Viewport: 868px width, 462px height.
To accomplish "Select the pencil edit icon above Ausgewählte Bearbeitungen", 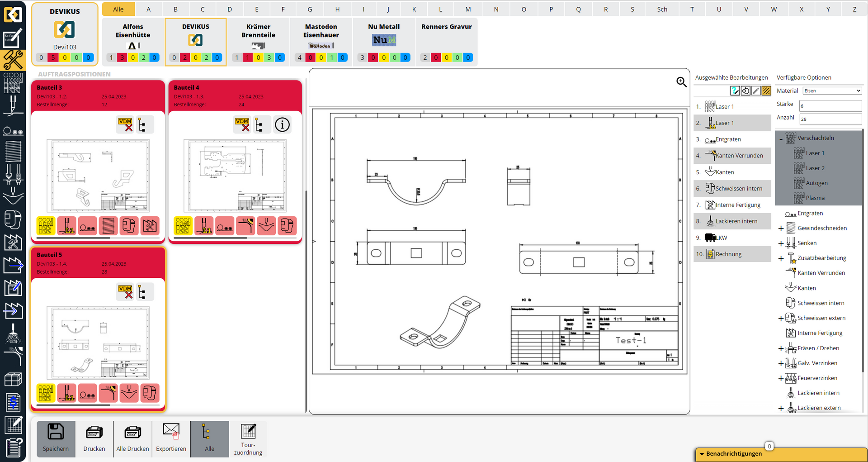I will coord(755,90).
